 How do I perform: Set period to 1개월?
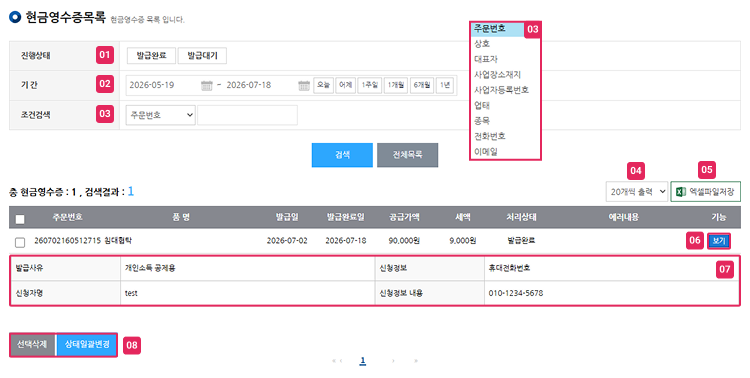[x=396, y=85]
